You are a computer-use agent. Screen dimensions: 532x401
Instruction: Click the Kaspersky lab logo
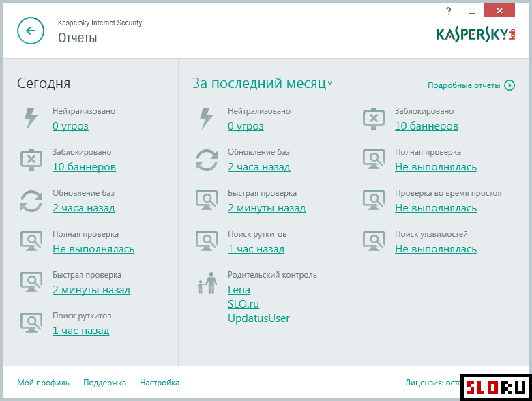[475, 35]
